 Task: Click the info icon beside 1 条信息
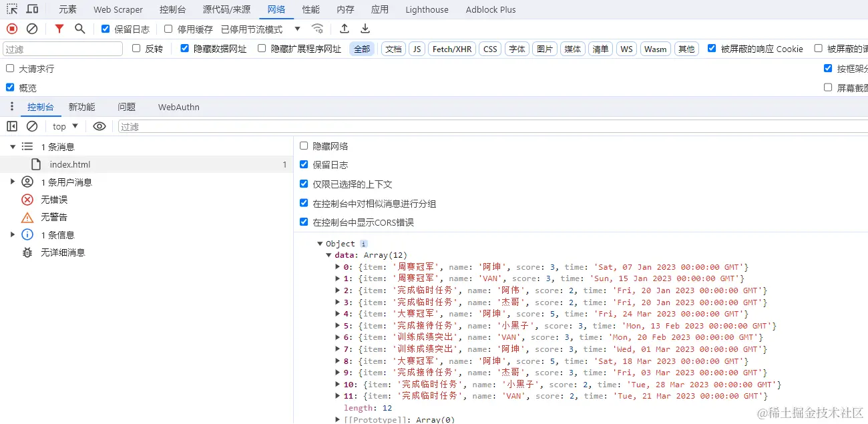27,234
